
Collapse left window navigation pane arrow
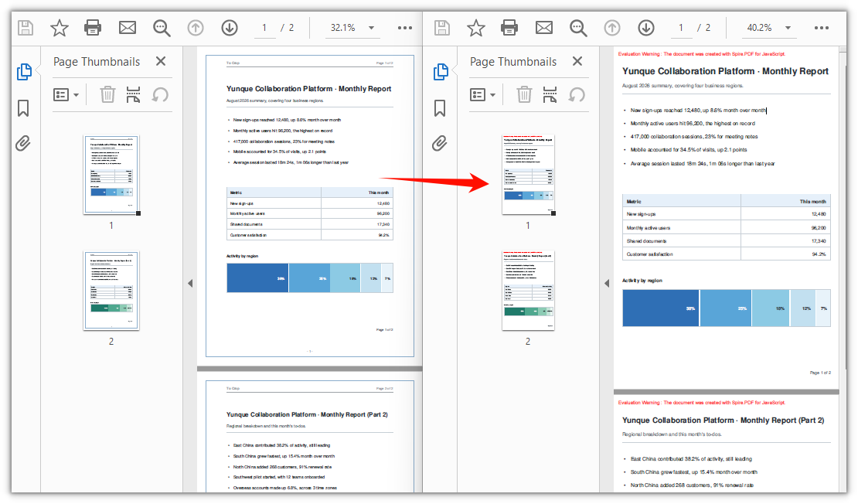tap(190, 284)
